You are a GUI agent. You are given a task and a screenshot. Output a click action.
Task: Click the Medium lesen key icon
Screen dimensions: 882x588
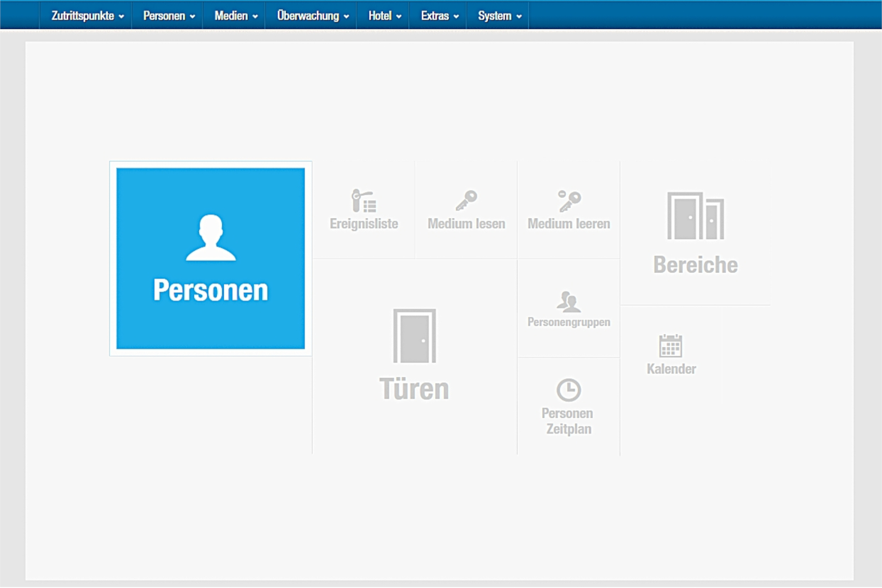pyautogui.click(x=466, y=200)
